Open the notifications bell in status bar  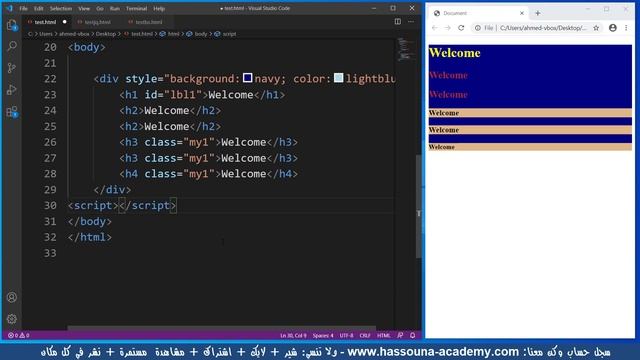click(x=413, y=336)
